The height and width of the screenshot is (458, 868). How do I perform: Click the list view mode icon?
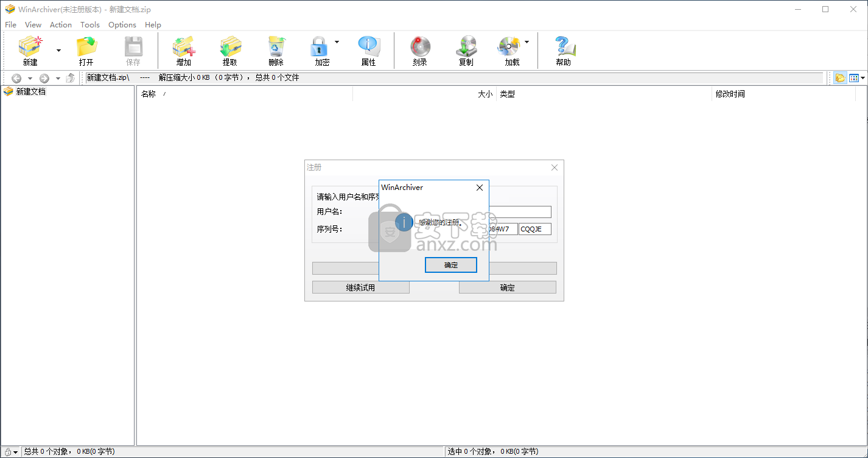pos(853,78)
